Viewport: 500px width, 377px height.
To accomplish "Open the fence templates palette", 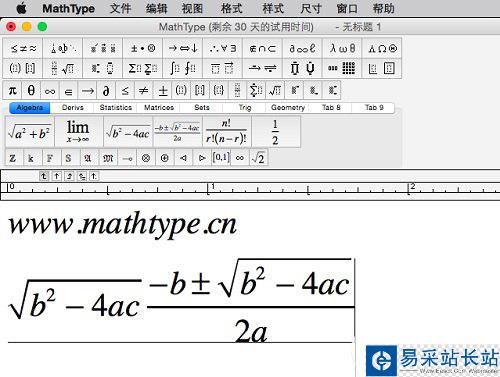I will pos(23,68).
